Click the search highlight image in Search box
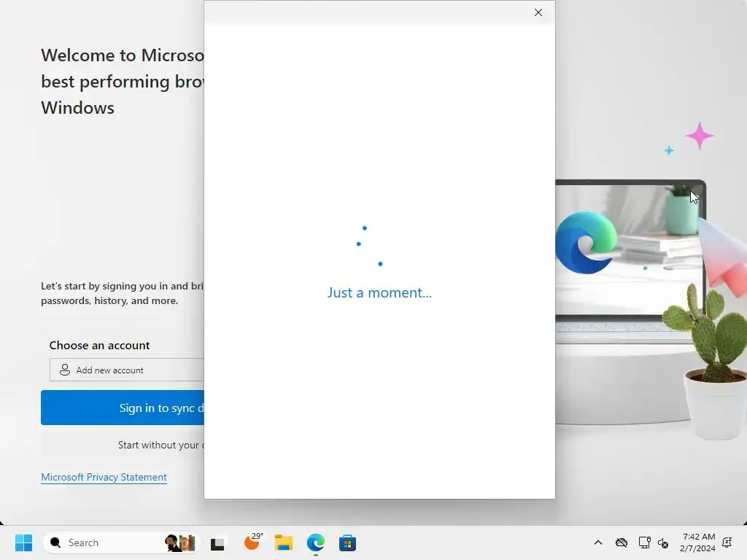Image resolution: width=747 pixels, height=560 pixels. (x=181, y=542)
